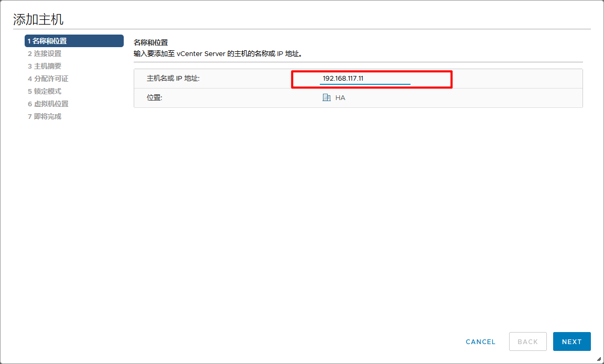
Task: Click the 位置 row label
Action: 155,98
